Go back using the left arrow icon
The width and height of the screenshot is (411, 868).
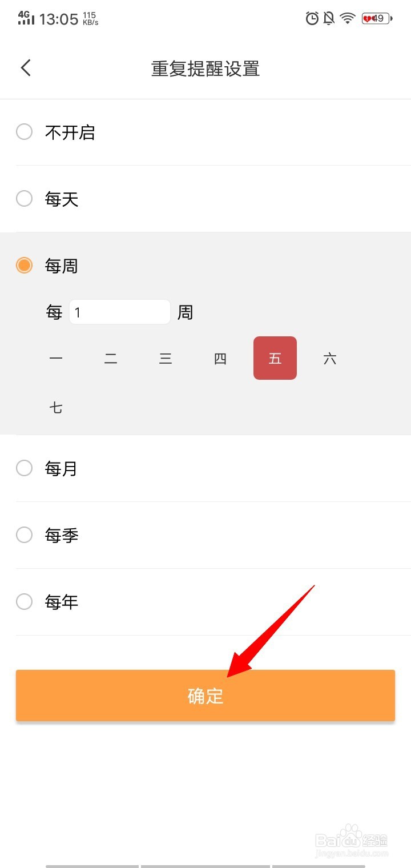click(26, 68)
